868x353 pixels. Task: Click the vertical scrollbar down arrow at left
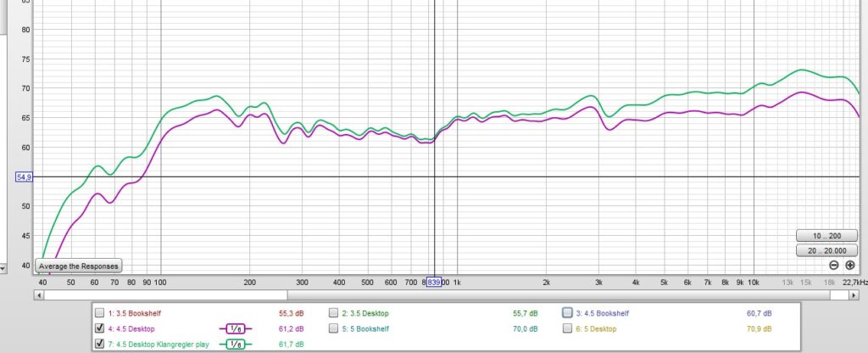[3, 269]
